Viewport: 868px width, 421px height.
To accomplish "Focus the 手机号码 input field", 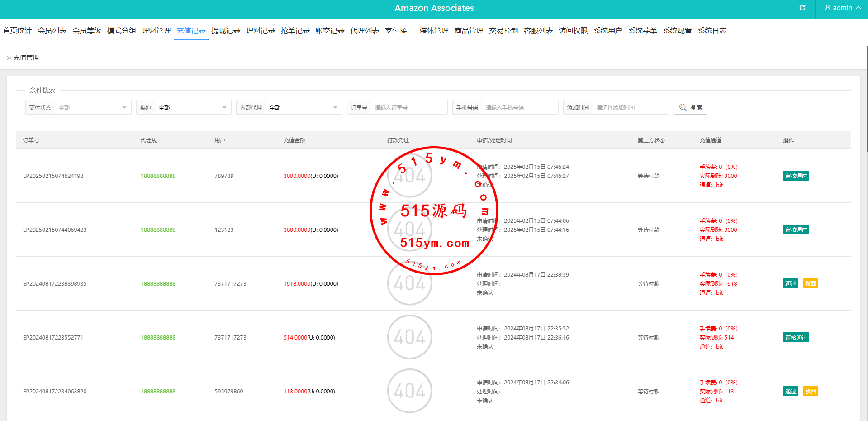I will [519, 107].
